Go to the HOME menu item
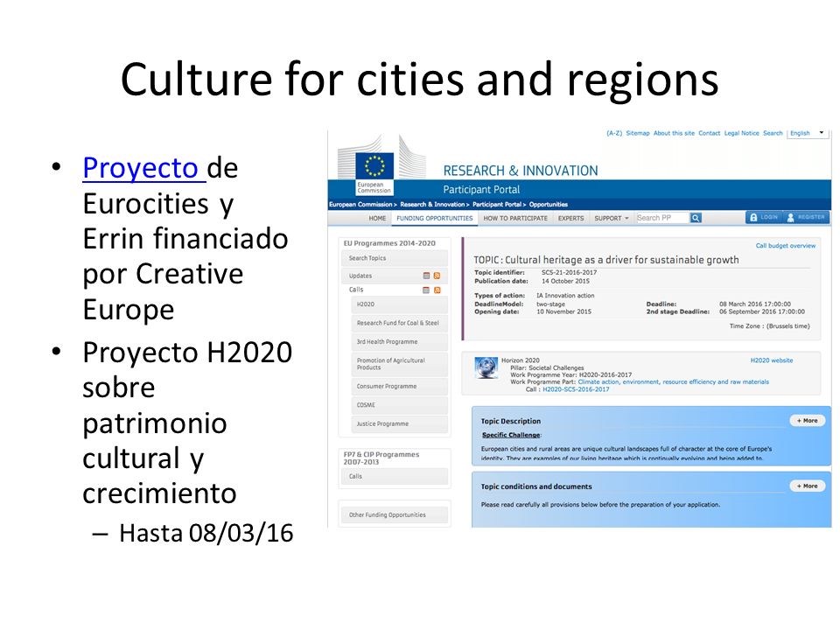 click(377, 219)
